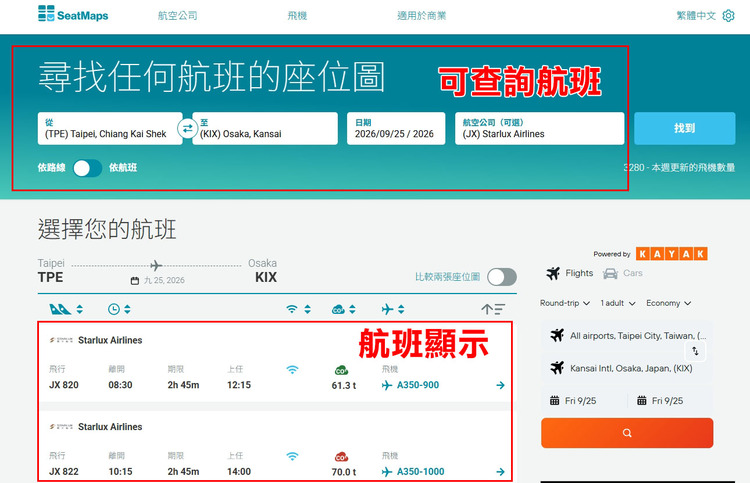
Task: Click WiFi icon on JX 822 row
Action: click(292, 456)
